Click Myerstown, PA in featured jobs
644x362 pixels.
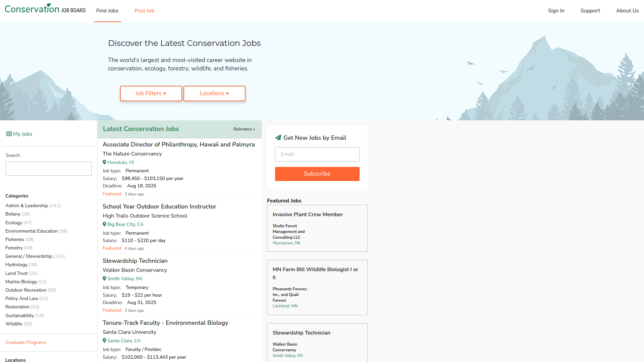286,243
